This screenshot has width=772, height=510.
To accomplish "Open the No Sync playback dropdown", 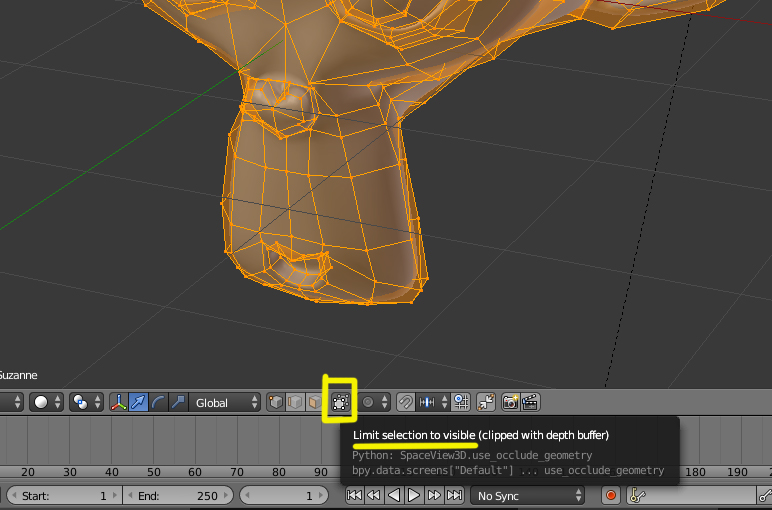I will coord(529,495).
